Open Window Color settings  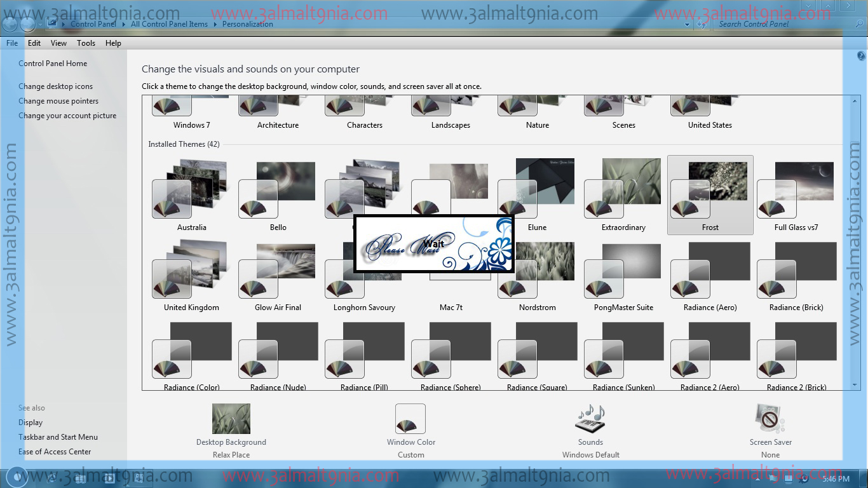[410, 430]
